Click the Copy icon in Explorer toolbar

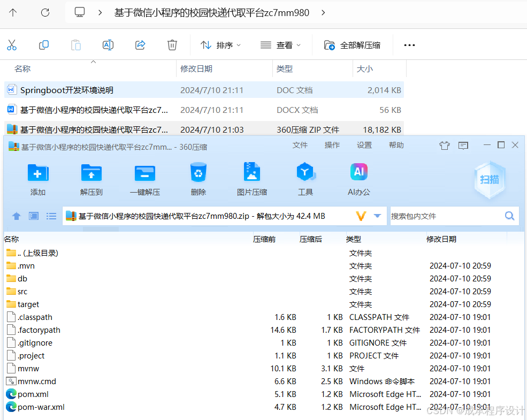click(44, 45)
